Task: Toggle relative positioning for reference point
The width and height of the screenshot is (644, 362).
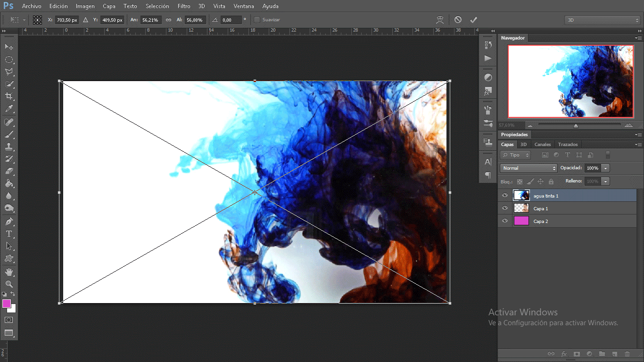Action: (x=85, y=20)
